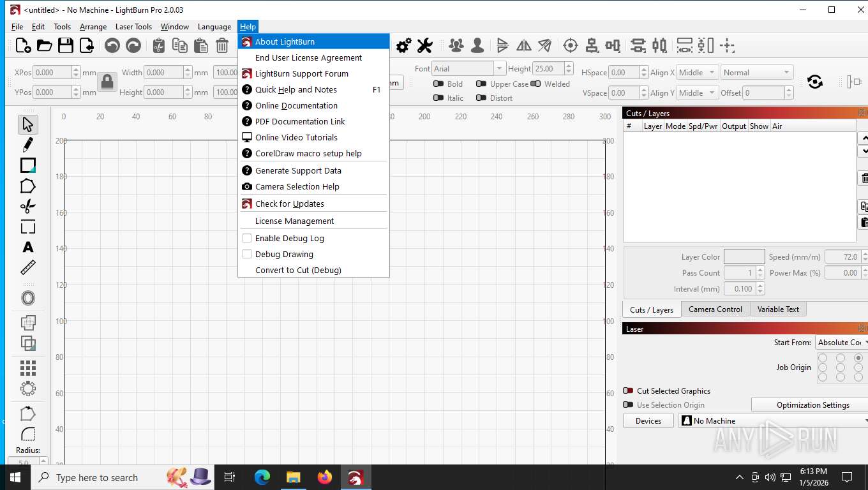Image resolution: width=868 pixels, height=490 pixels.
Task: Switch to the Camera Control tab
Action: point(715,309)
